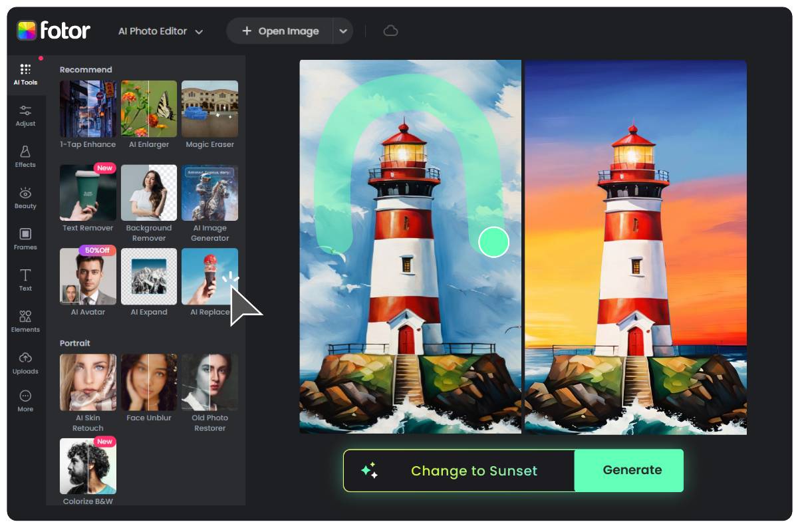Open the Frames panel
Screen dimensions: 798x532
tap(25, 238)
